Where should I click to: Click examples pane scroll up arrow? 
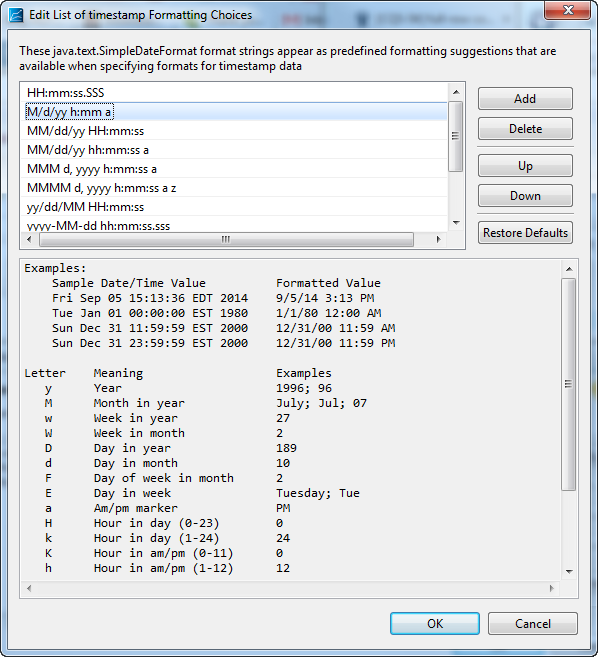point(569,269)
